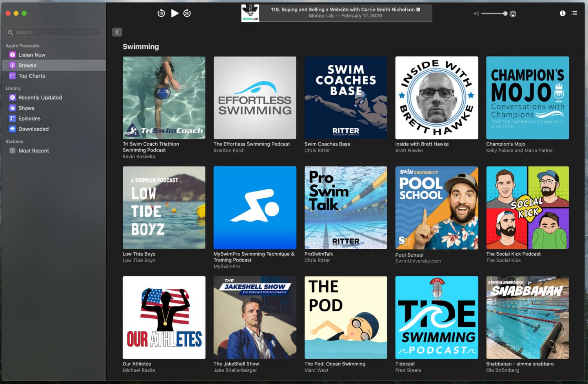Open Snabbanan podcast artwork
The width and height of the screenshot is (588, 384).
[x=528, y=317]
